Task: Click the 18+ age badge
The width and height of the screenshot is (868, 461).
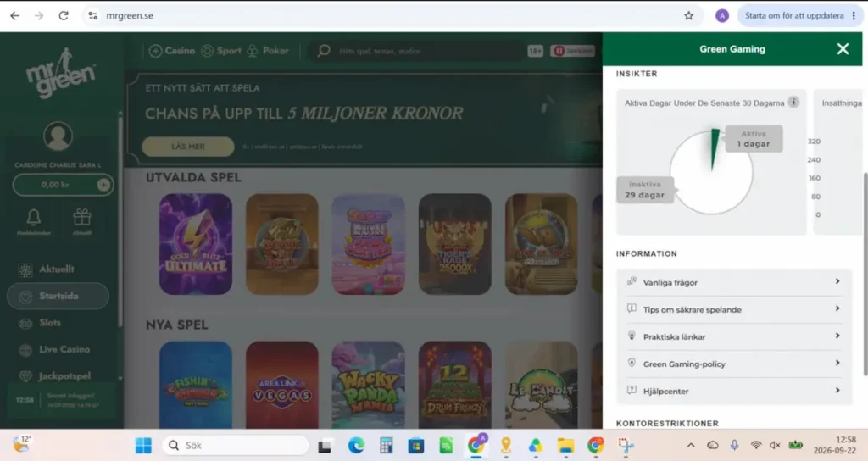Action: pyautogui.click(x=536, y=51)
